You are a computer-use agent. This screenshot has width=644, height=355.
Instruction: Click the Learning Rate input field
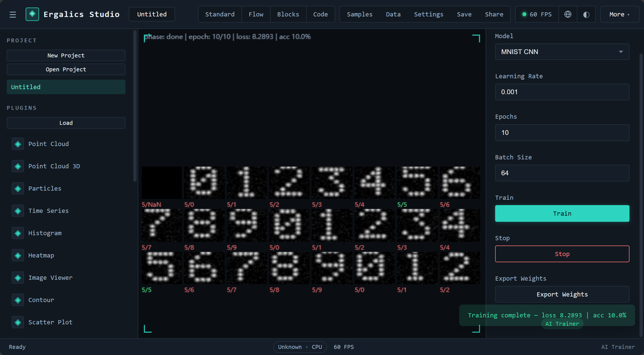point(562,92)
